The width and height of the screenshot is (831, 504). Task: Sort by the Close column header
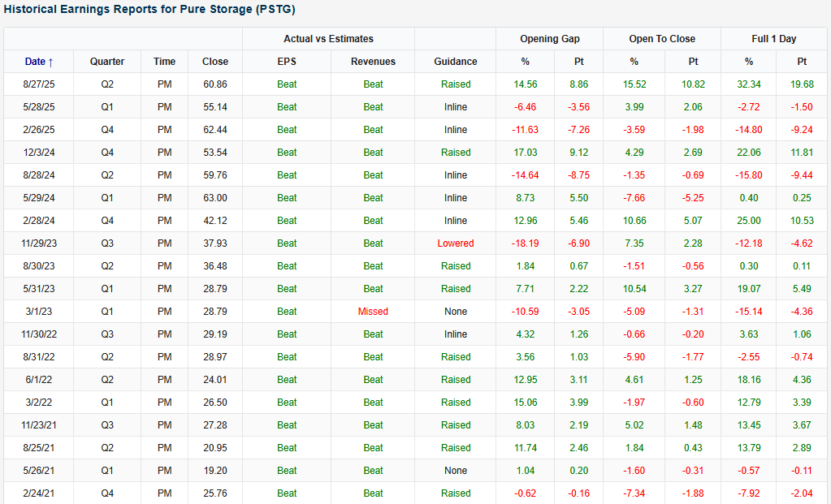215,62
